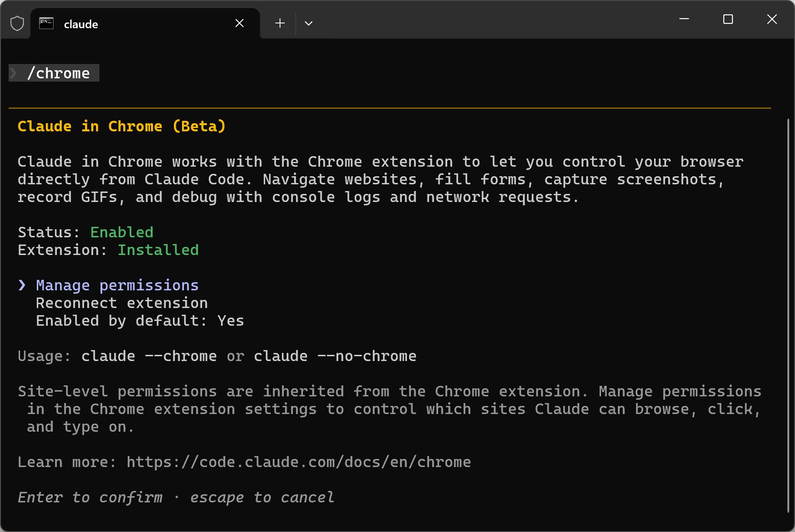Click the terminal icon on the claude tab
This screenshot has width=795, height=532.
coord(46,23)
